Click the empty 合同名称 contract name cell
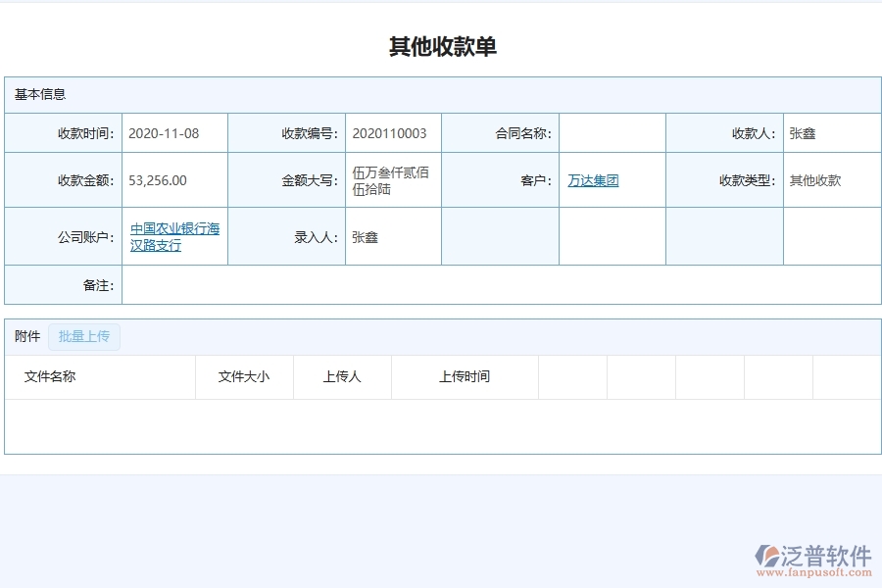Viewport: 882px width, 588px height. [612, 132]
